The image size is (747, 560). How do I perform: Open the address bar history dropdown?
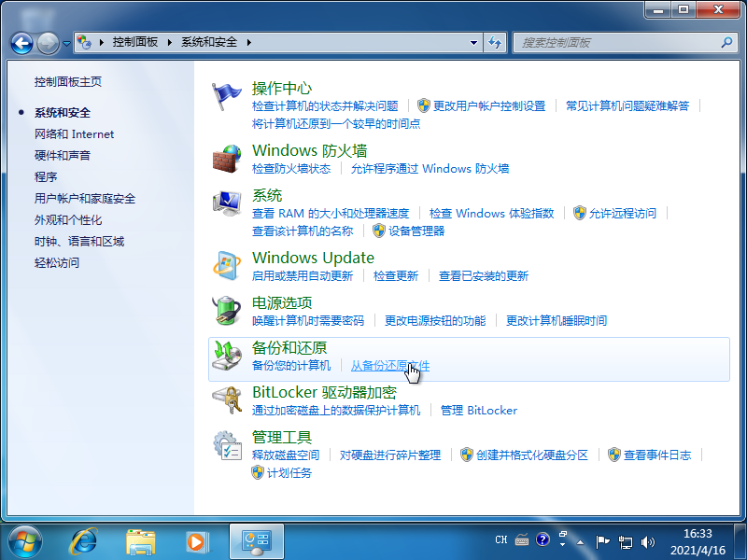tap(473, 42)
